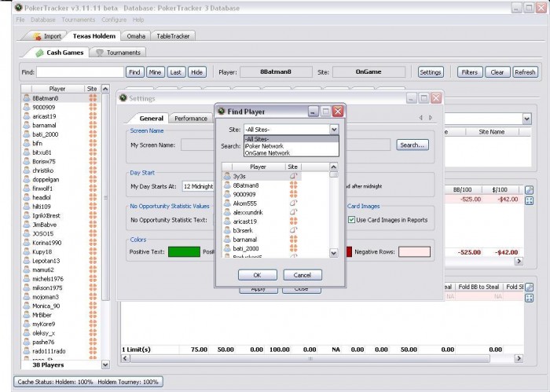Click the player icon beside b3rserk
The width and height of the screenshot is (550, 392).
pos(227,230)
